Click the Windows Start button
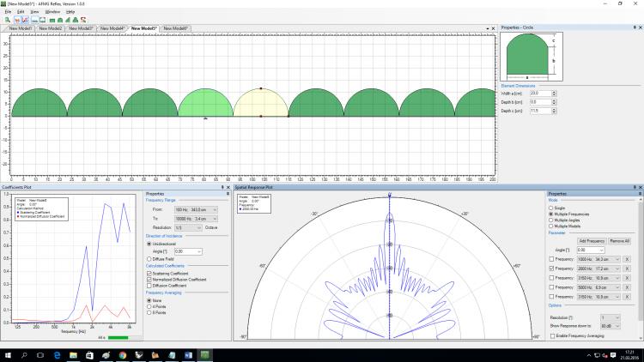644x362 pixels. point(9,354)
